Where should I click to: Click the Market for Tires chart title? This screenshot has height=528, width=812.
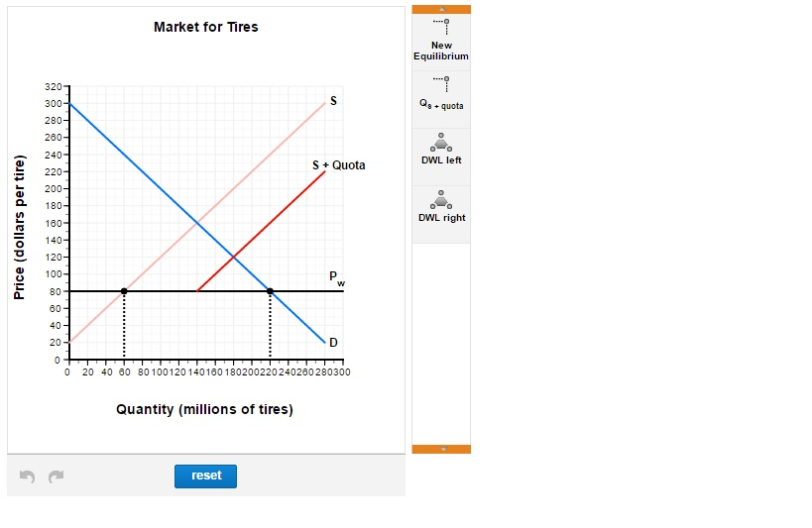pos(206,27)
